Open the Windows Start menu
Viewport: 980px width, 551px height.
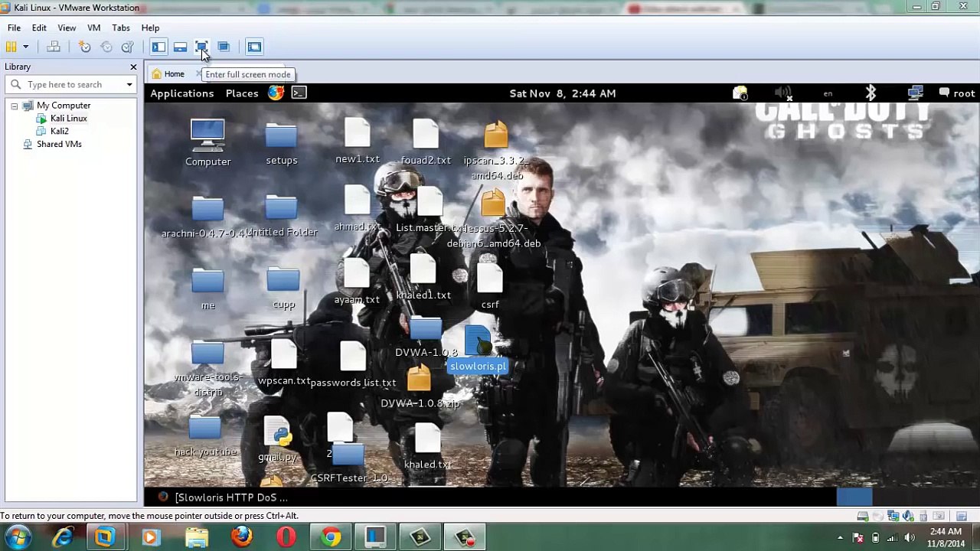pyautogui.click(x=18, y=537)
